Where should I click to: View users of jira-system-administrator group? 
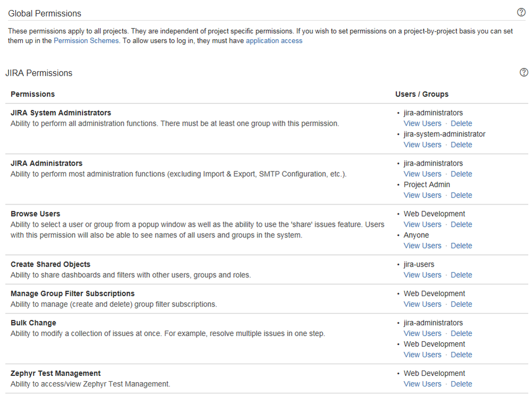422,145
